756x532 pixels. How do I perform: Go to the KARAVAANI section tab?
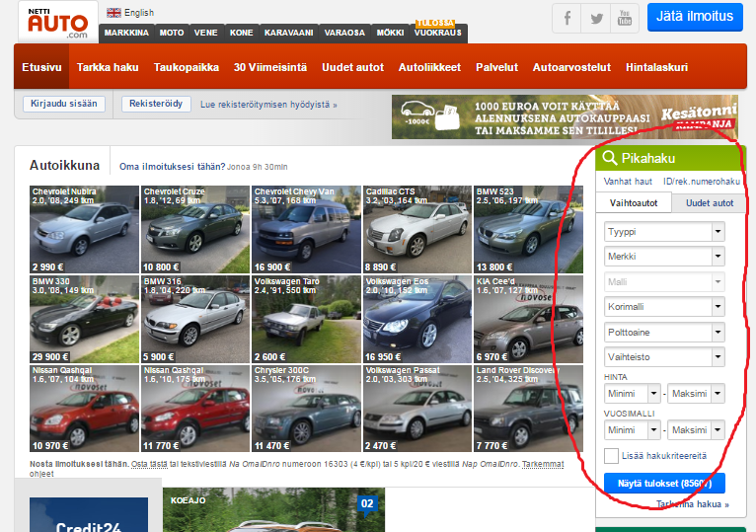(x=288, y=33)
